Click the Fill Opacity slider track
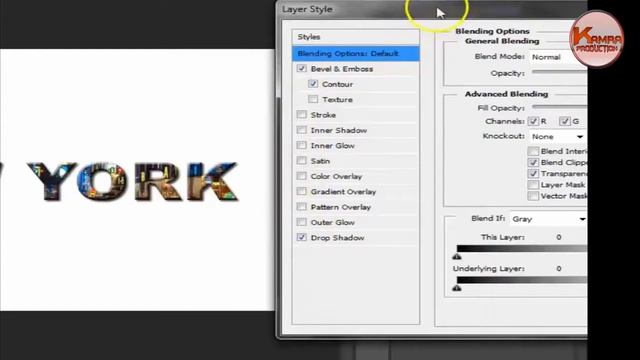Image resolution: width=640 pixels, height=360 pixels. (560, 107)
